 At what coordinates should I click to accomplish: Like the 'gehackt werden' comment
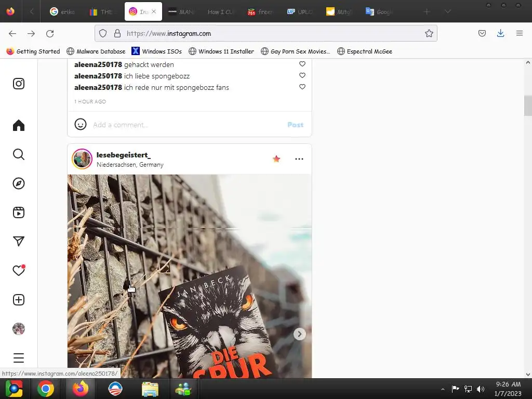(x=302, y=64)
